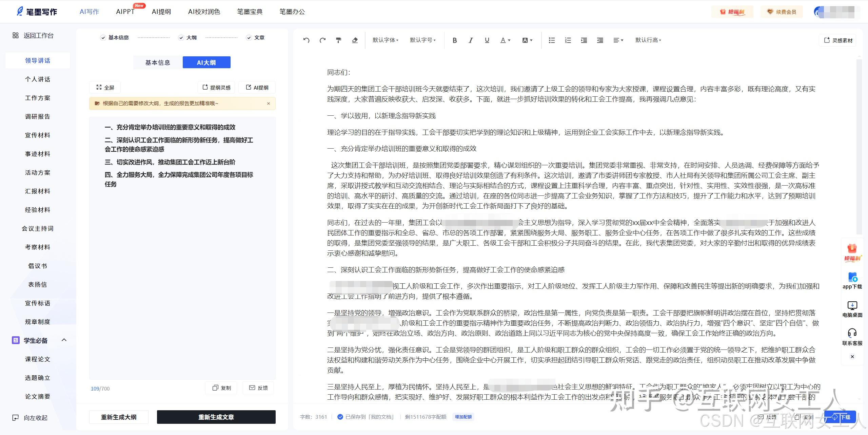This screenshot has width=868, height=435.
Task: Click the editor vertical scrollbar
Action: click(859, 147)
